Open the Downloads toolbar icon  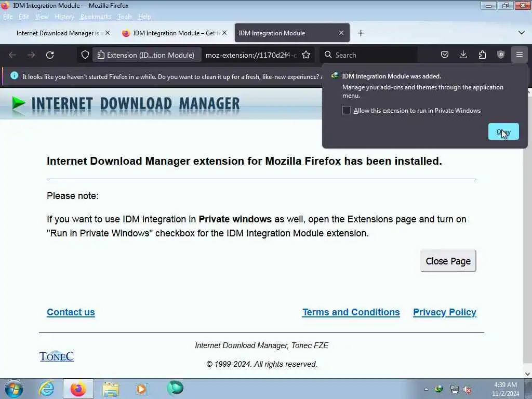point(463,55)
